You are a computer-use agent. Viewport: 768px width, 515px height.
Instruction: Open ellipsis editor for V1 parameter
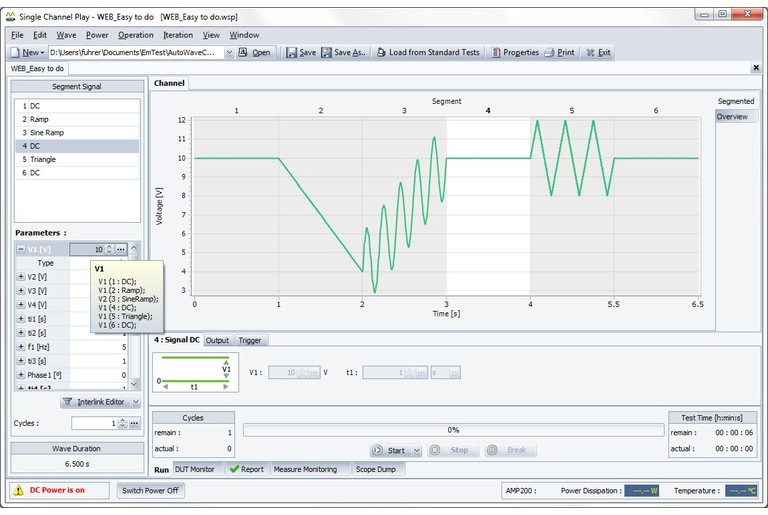click(x=121, y=249)
